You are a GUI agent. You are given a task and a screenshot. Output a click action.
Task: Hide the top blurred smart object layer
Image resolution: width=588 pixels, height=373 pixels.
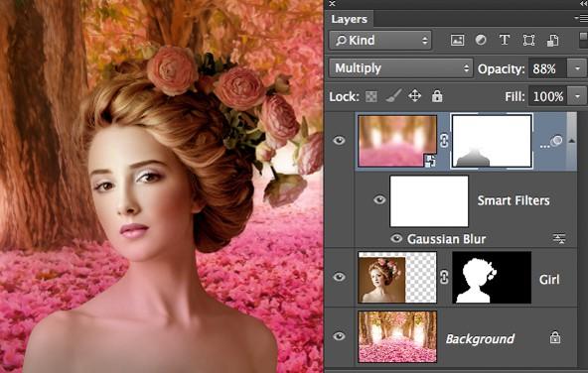tap(339, 141)
